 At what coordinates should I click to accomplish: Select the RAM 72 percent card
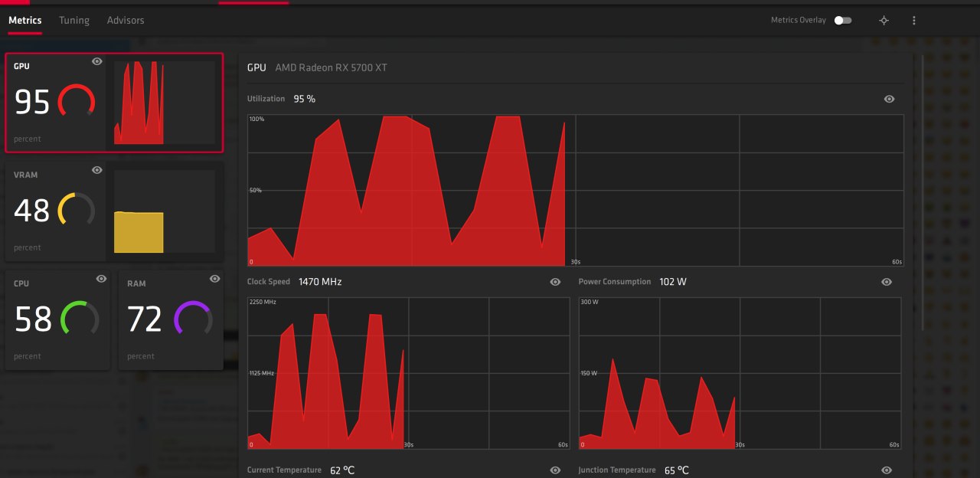tap(171, 320)
